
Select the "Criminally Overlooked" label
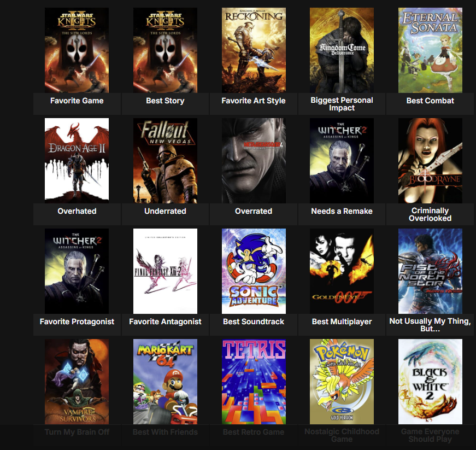[430, 214]
